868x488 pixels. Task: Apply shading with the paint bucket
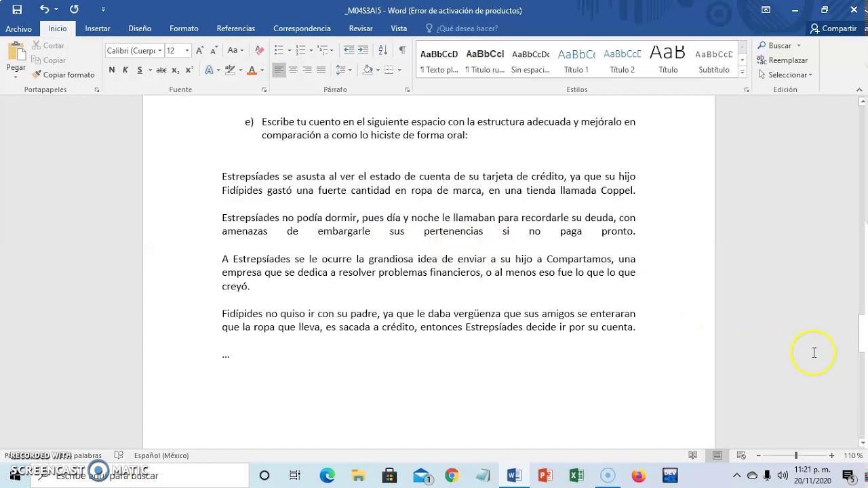point(368,70)
